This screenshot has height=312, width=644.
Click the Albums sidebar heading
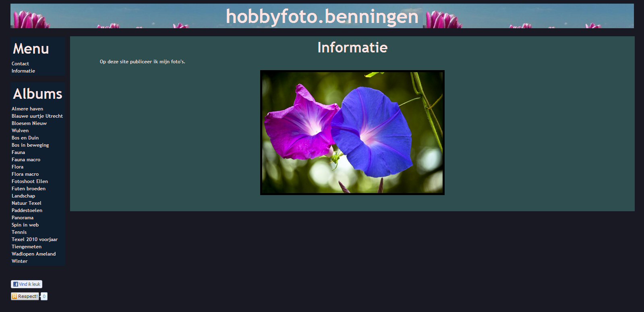point(37,94)
